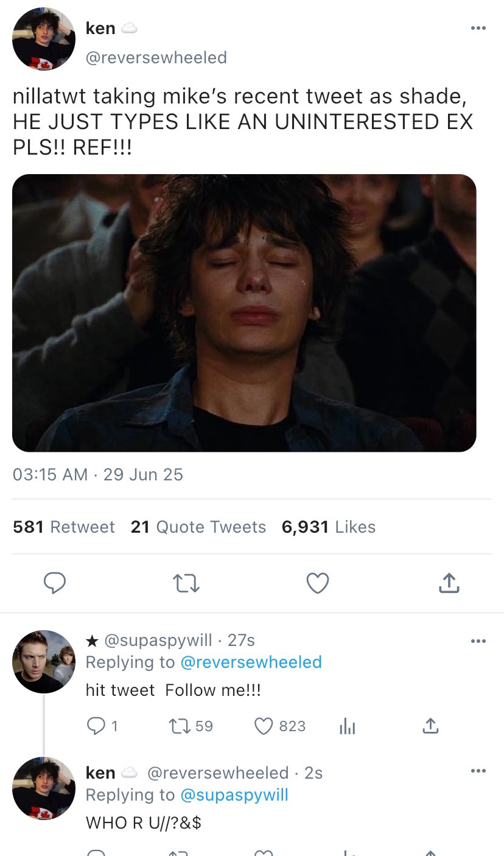Share ken's main tweet
Image resolution: width=504 pixels, height=856 pixels.
click(x=449, y=583)
